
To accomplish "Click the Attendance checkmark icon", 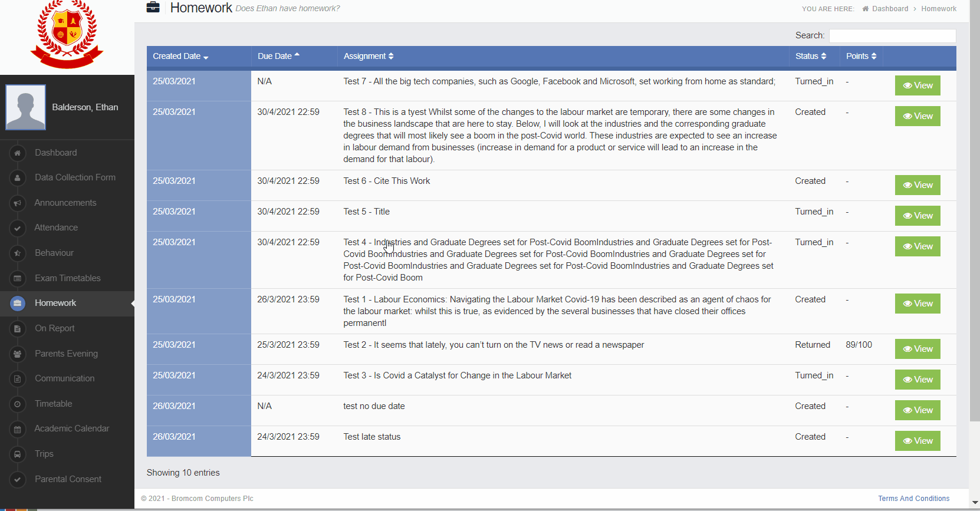I will pyautogui.click(x=18, y=228).
